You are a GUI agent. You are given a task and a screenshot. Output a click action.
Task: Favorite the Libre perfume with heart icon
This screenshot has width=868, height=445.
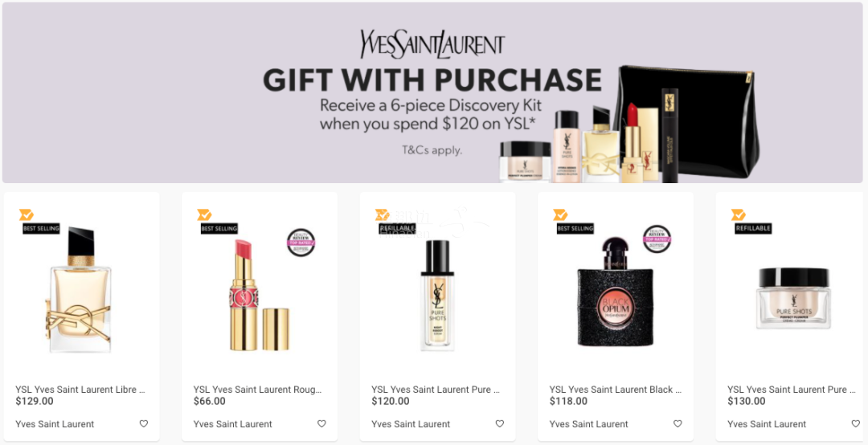click(143, 424)
